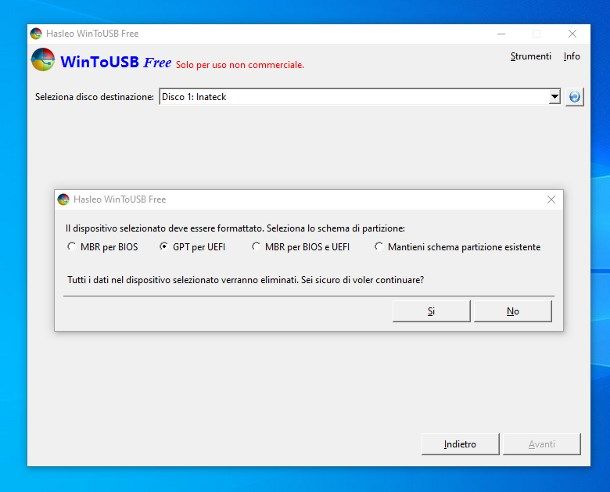Refresh the disk list with the blue icon
The image size is (610, 492).
(575, 97)
